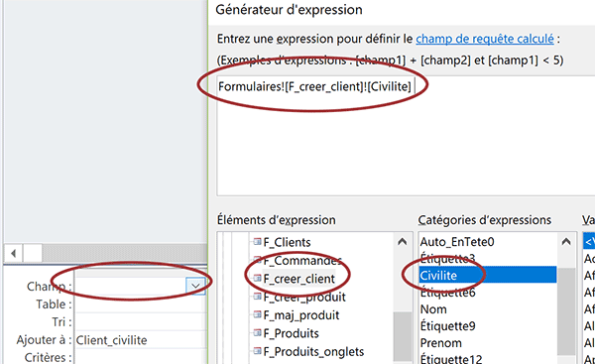
Task: Click the left arrow of the query grid scrollbar
Action: pyautogui.click(x=14, y=253)
